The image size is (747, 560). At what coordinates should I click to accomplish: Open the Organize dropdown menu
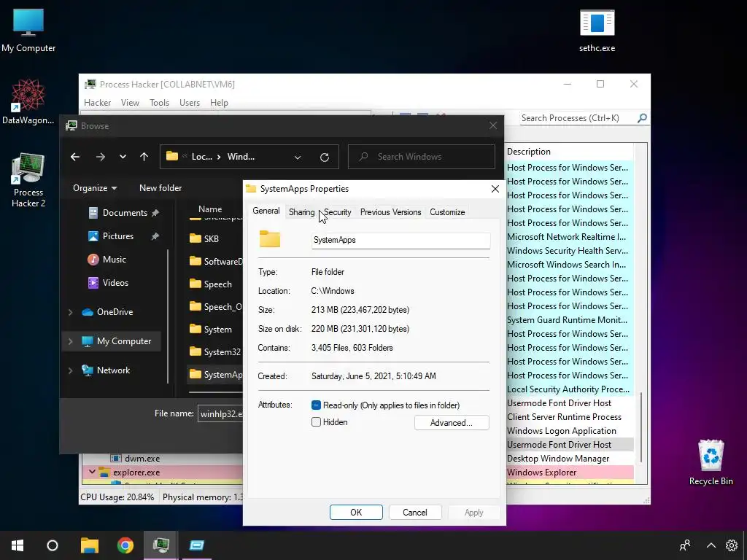pos(95,188)
